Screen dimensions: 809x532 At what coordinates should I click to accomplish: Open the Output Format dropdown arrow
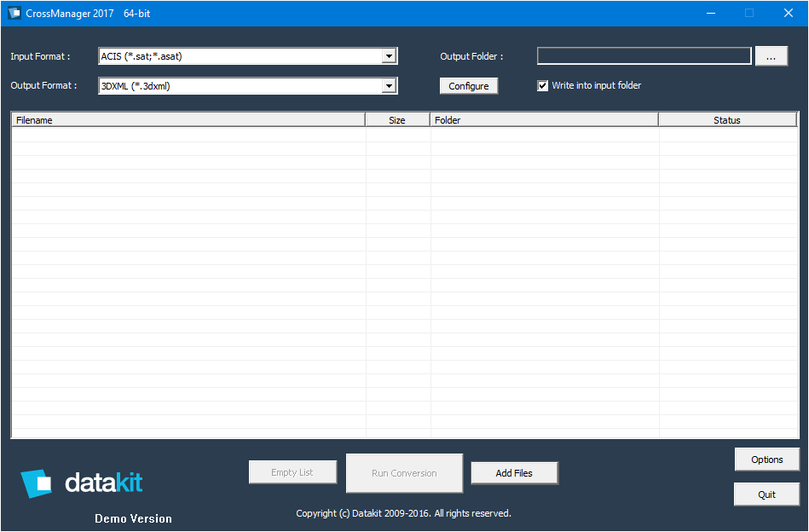pos(389,86)
